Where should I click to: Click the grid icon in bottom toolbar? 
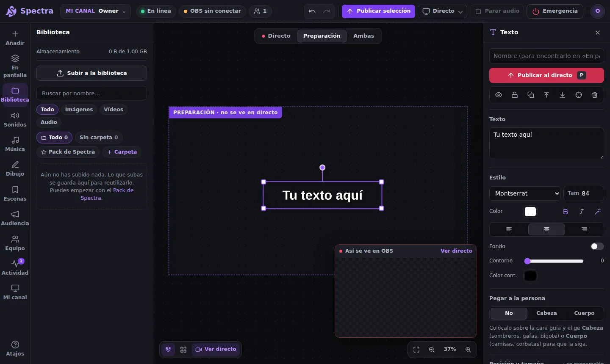[x=183, y=350]
